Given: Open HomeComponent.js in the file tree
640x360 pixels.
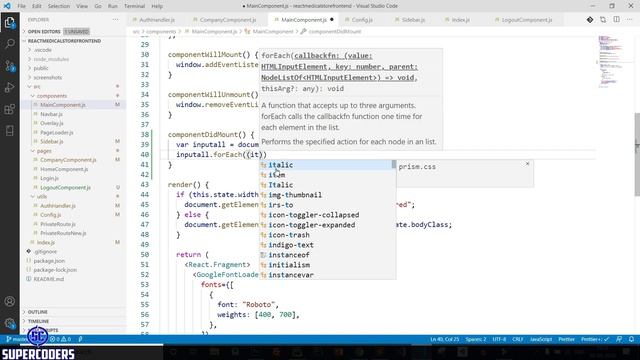Looking at the screenshot, I should click(x=64, y=169).
